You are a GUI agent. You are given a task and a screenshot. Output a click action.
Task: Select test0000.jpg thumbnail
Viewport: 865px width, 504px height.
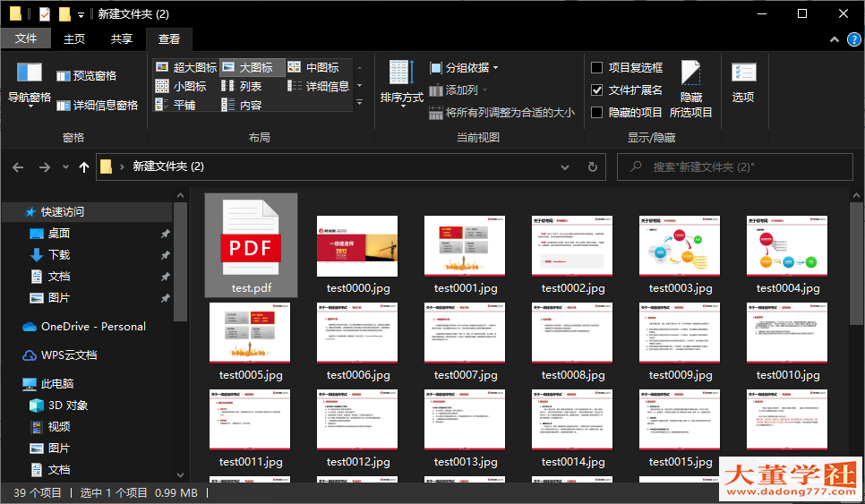357,246
